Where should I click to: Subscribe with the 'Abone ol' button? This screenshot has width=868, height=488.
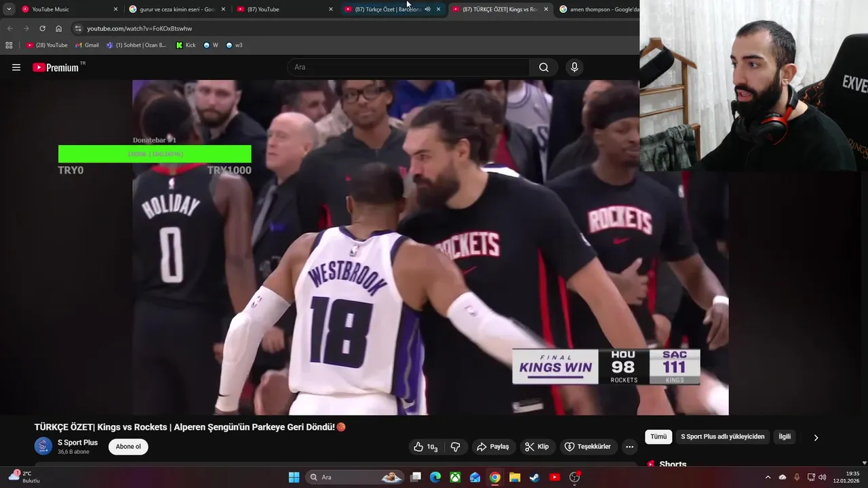128,447
